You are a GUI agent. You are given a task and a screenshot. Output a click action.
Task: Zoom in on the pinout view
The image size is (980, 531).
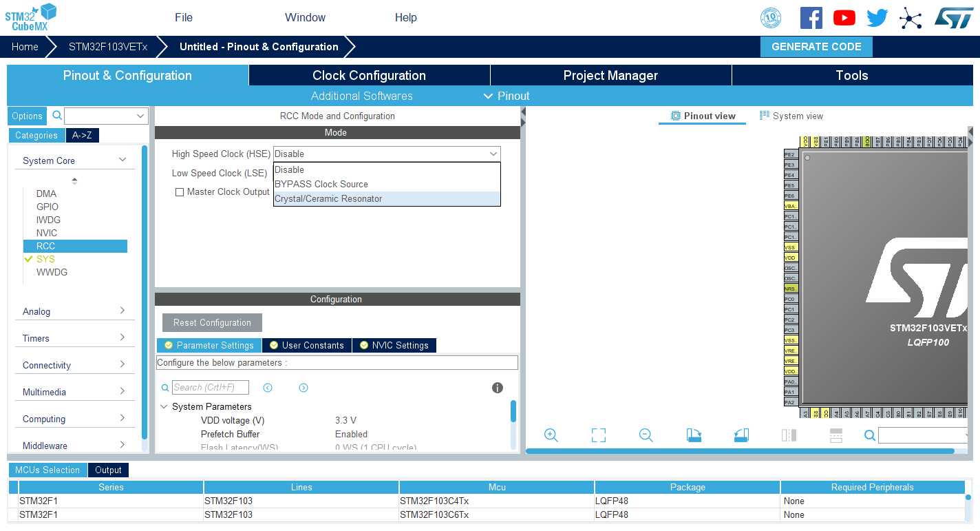(x=551, y=435)
